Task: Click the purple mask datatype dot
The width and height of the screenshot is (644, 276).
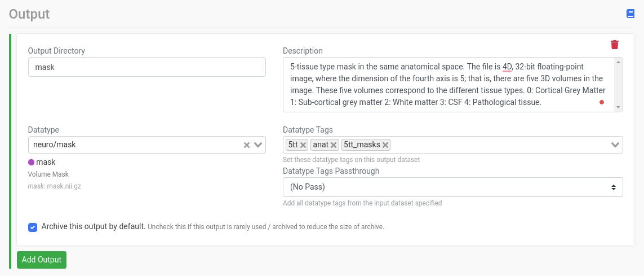Action: coord(31,162)
